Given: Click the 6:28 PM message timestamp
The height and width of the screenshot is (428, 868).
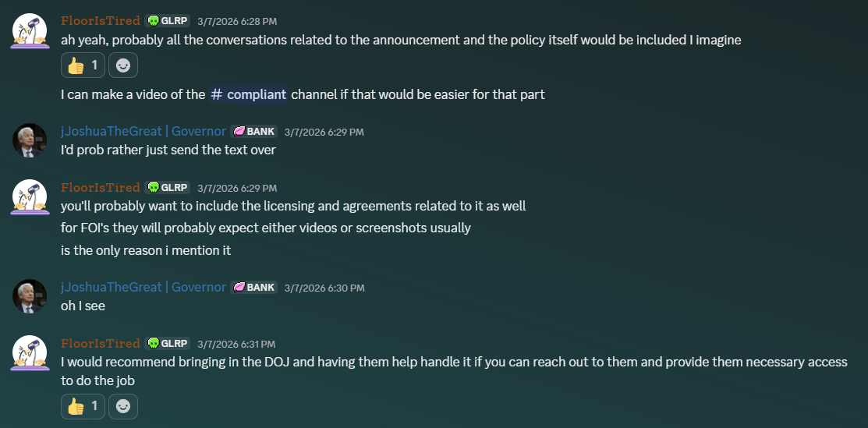Looking at the screenshot, I should pyautogui.click(x=237, y=22).
